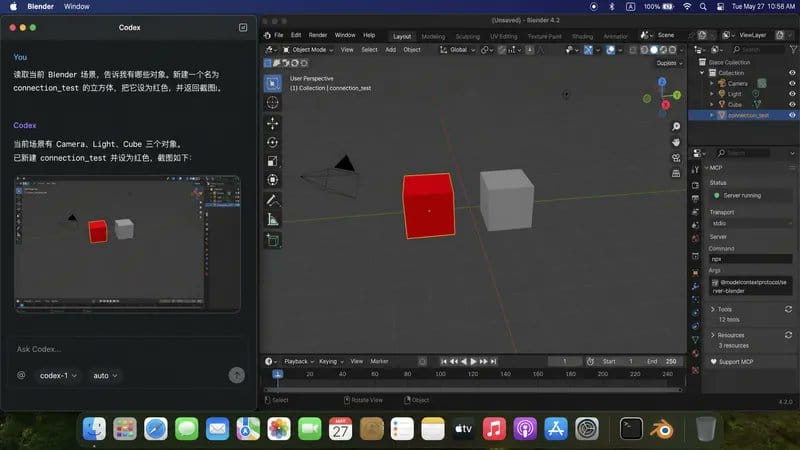Viewport: 800px width, 450px height.
Task: Select the Add Cube tool
Action: pos(272,240)
